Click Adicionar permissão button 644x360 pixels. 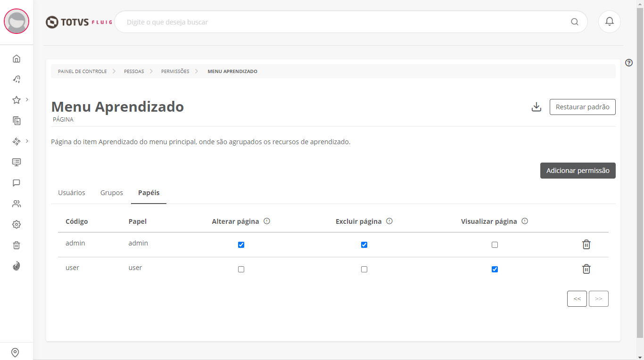click(x=578, y=171)
